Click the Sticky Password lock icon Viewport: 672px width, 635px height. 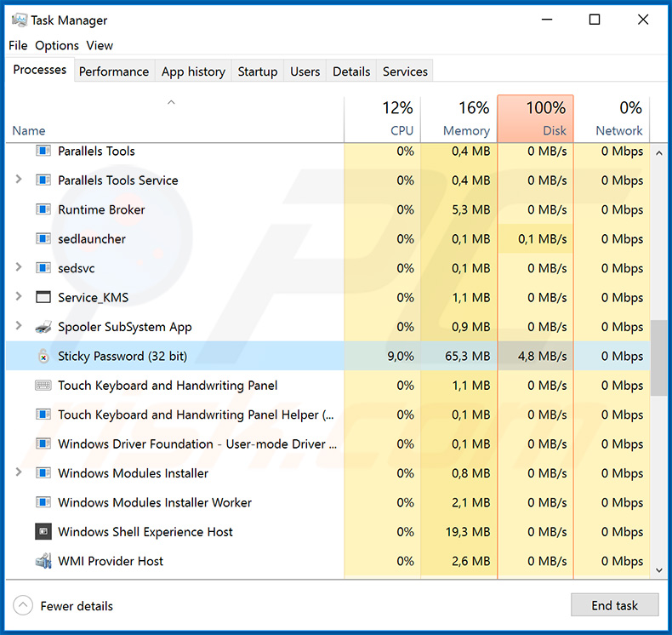(x=43, y=357)
